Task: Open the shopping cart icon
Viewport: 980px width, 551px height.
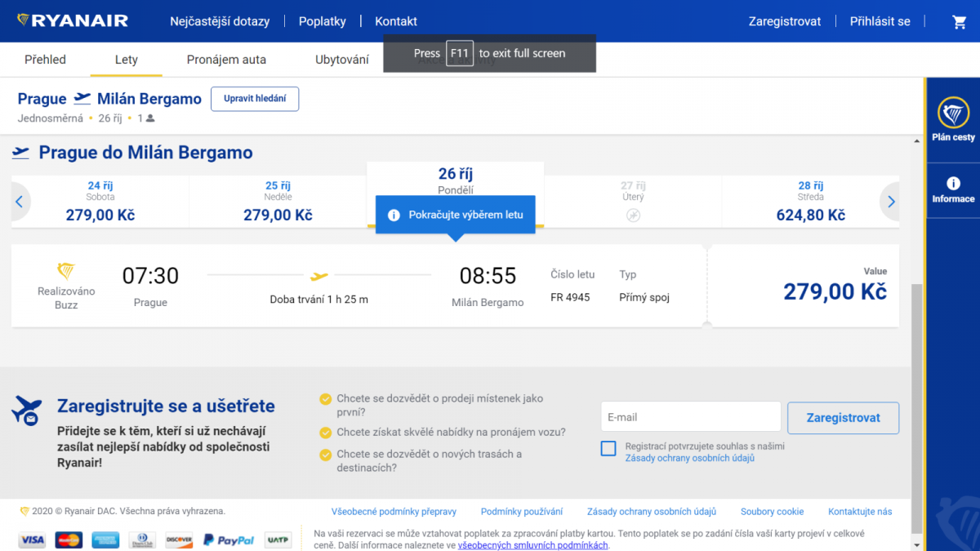Action: point(960,22)
